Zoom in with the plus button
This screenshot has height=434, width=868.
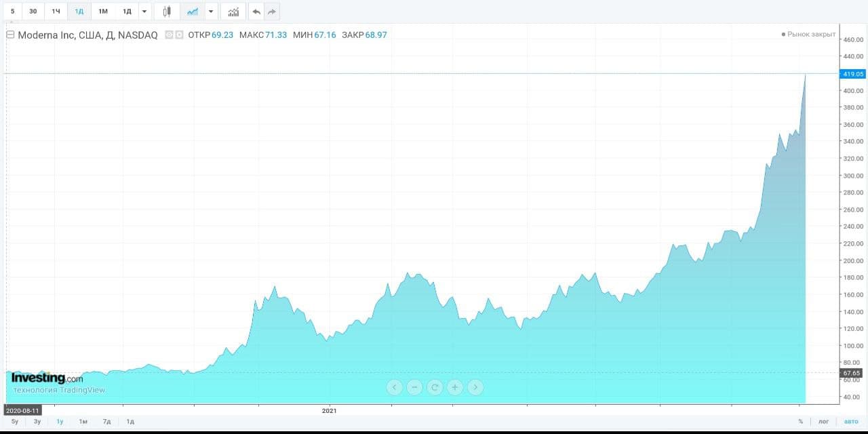coord(455,387)
